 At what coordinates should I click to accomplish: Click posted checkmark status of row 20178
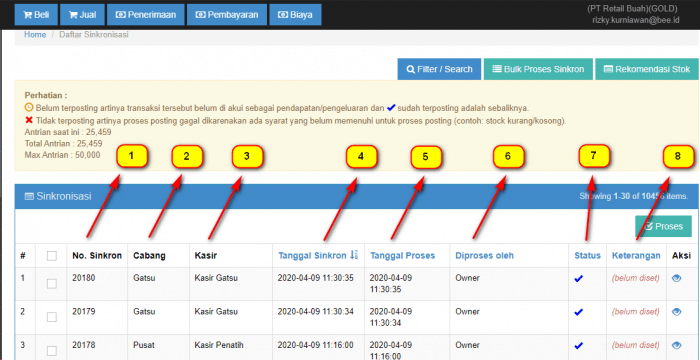[x=579, y=346]
